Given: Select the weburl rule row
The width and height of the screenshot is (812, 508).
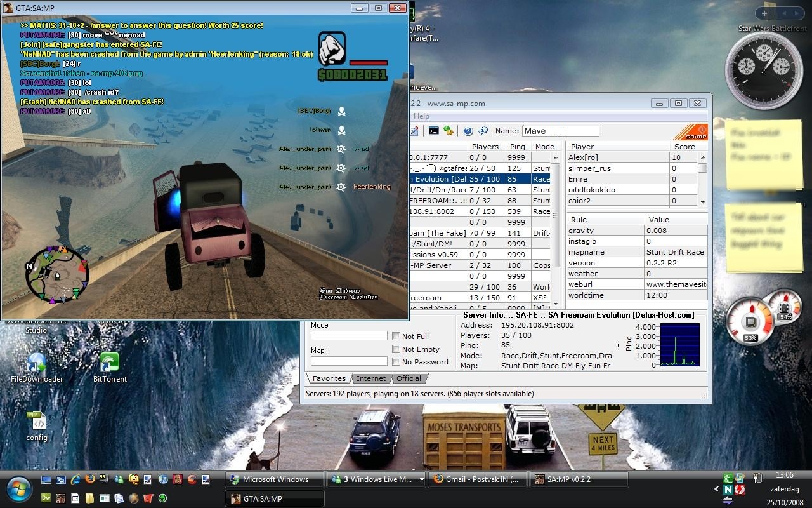Looking at the screenshot, I should click(637, 284).
